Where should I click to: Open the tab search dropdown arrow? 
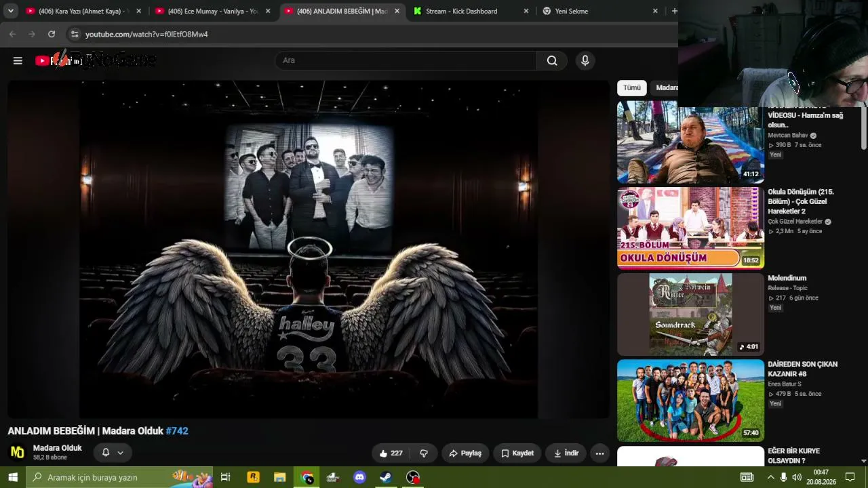(x=11, y=11)
